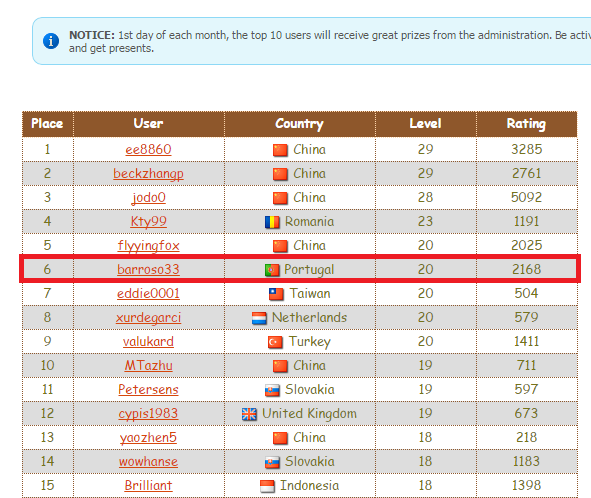Click the blue info icon in the notice
591x498 pixels.
51,41
